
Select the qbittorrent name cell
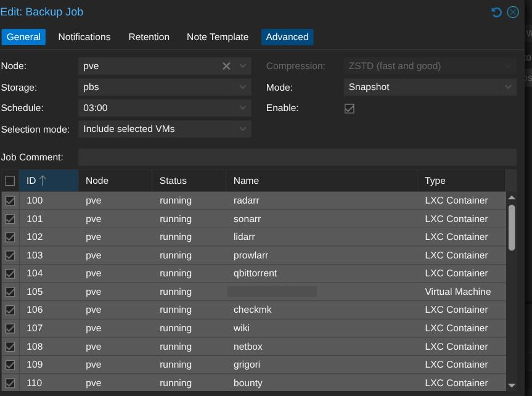[x=322, y=273]
